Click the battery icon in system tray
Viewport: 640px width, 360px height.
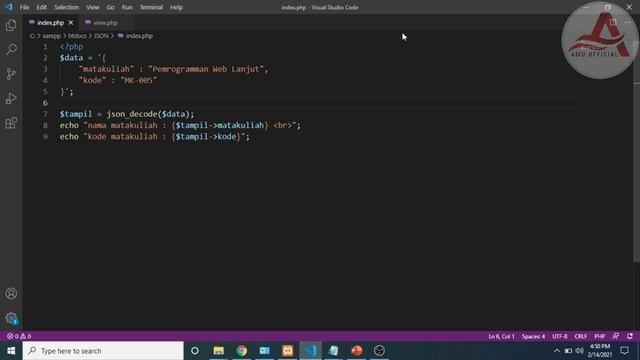(x=568, y=351)
